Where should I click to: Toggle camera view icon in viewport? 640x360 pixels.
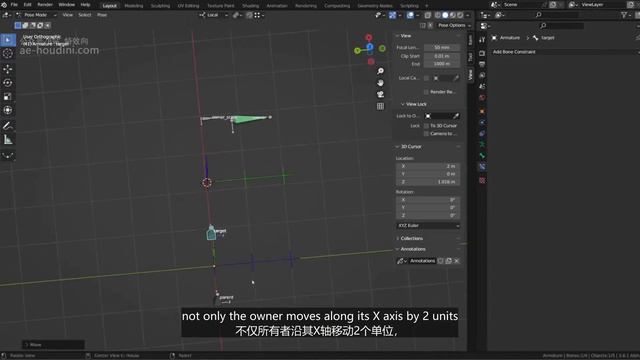[380, 94]
